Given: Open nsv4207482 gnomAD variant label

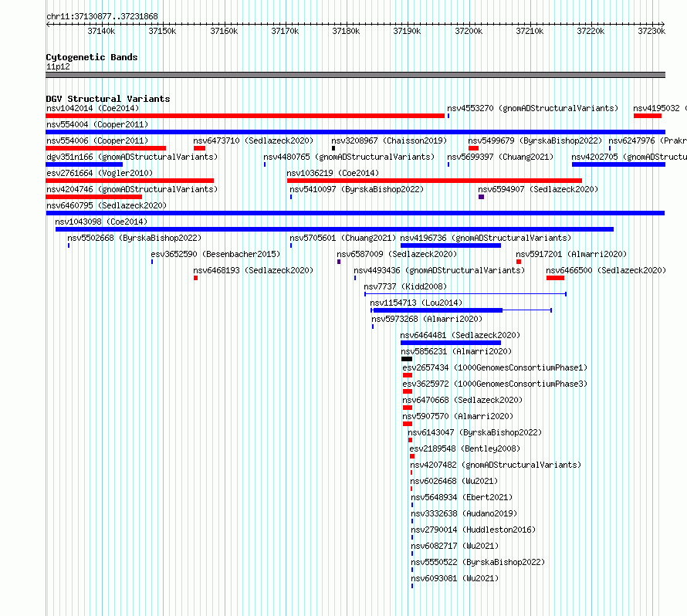Looking at the screenshot, I should (496, 465).
